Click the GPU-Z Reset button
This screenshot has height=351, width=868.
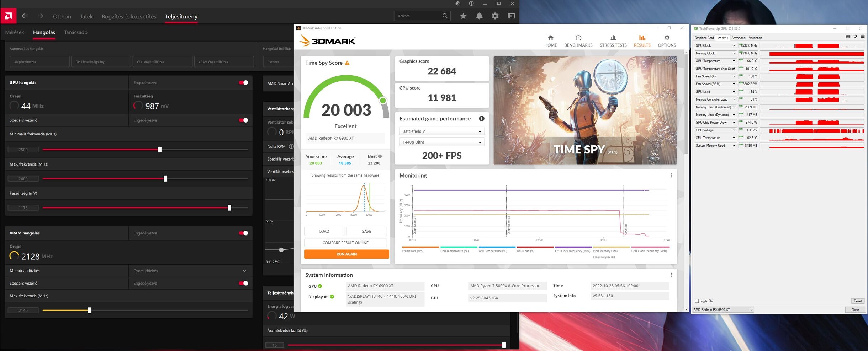point(858,301)
